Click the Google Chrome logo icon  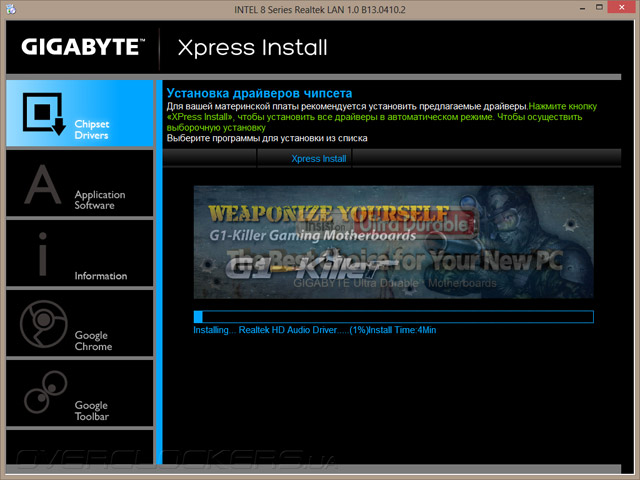pyautogui.click(x=44, y=324)
